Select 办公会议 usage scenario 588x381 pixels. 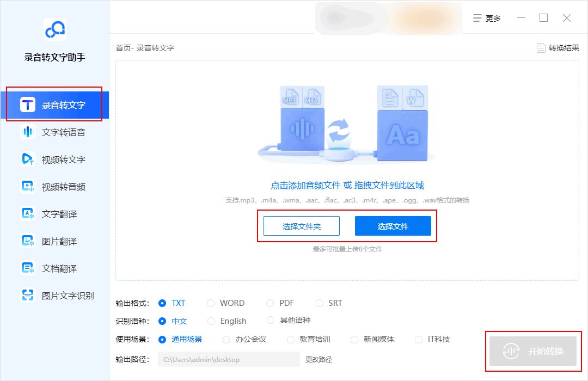click(244, 340)
